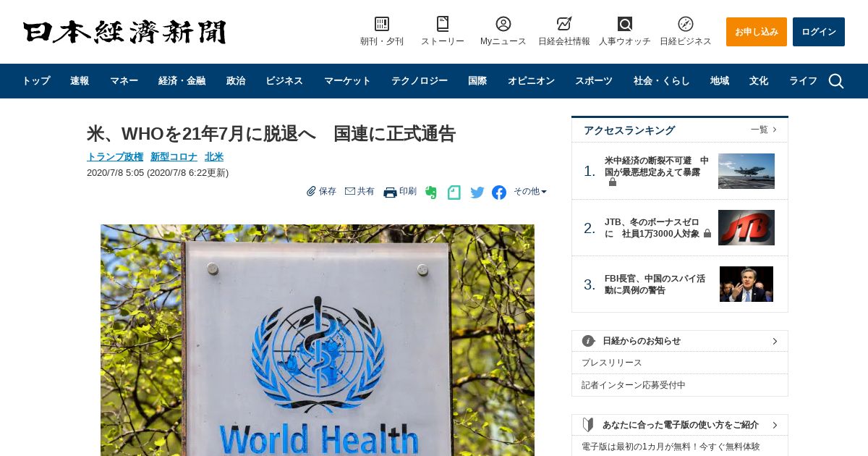
Task: Open 人事ウオッチ search icon
Action: tap(625, 24)
